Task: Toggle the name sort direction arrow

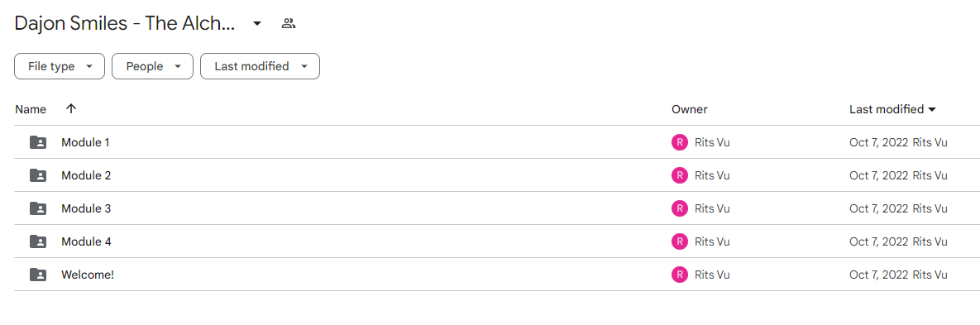Action: pos(71,109)
